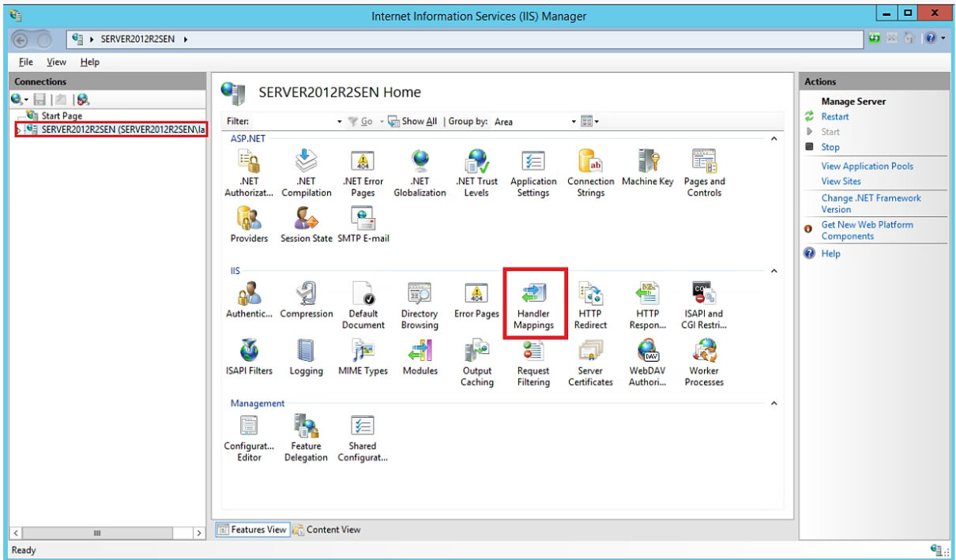
Task: Open Connection Strings feature
Action: [x=590, y=173]
